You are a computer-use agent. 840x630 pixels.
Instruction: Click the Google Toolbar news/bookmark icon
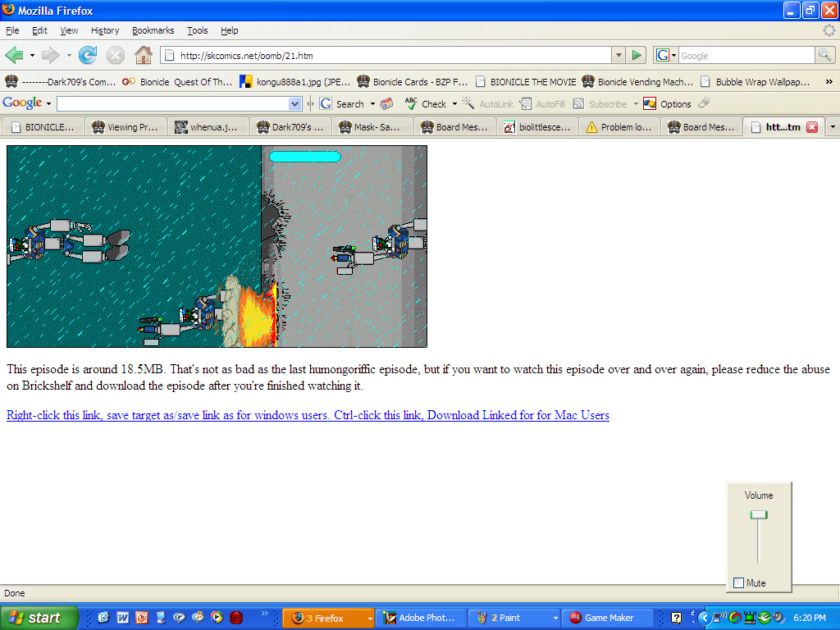click(387, 104)
